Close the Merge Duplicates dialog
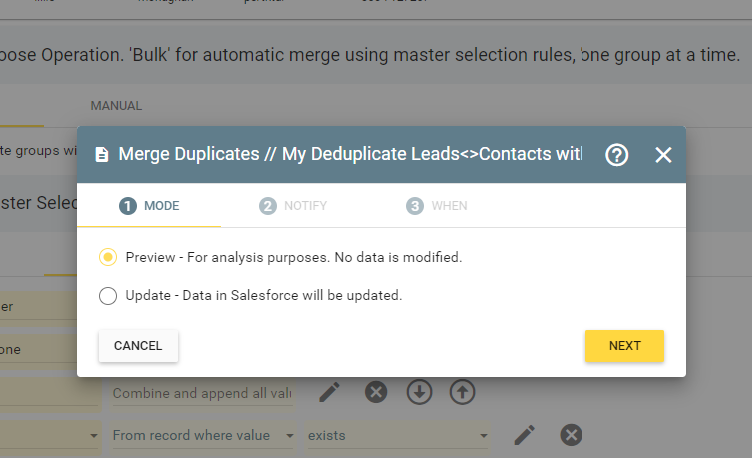The image size is (753, 458). 663,155
